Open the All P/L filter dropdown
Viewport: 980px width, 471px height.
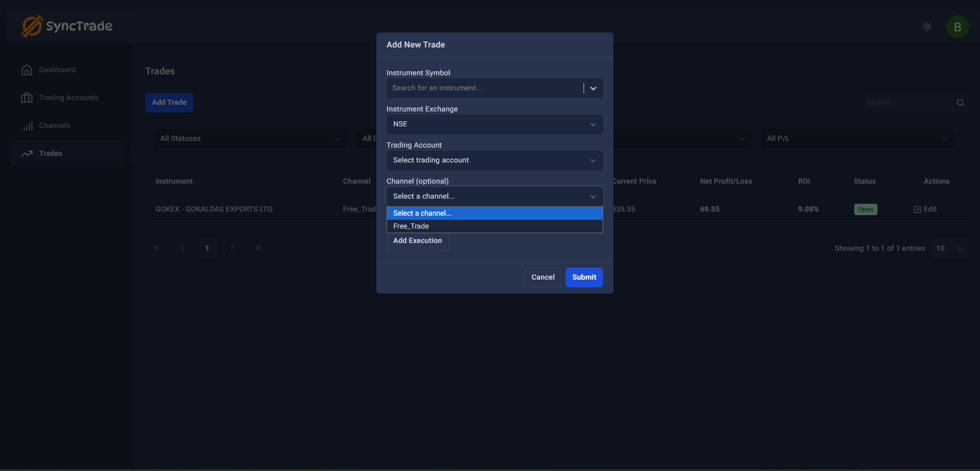click(x=856, y=139)
